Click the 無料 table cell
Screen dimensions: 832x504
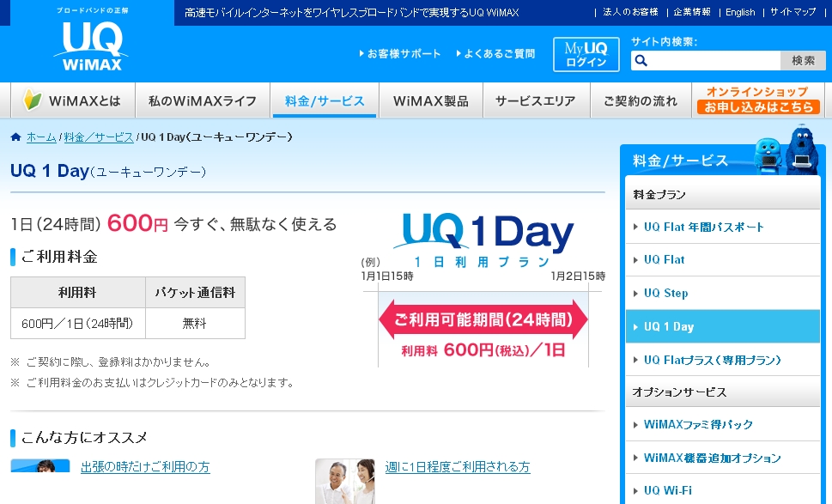coord(195,323)
